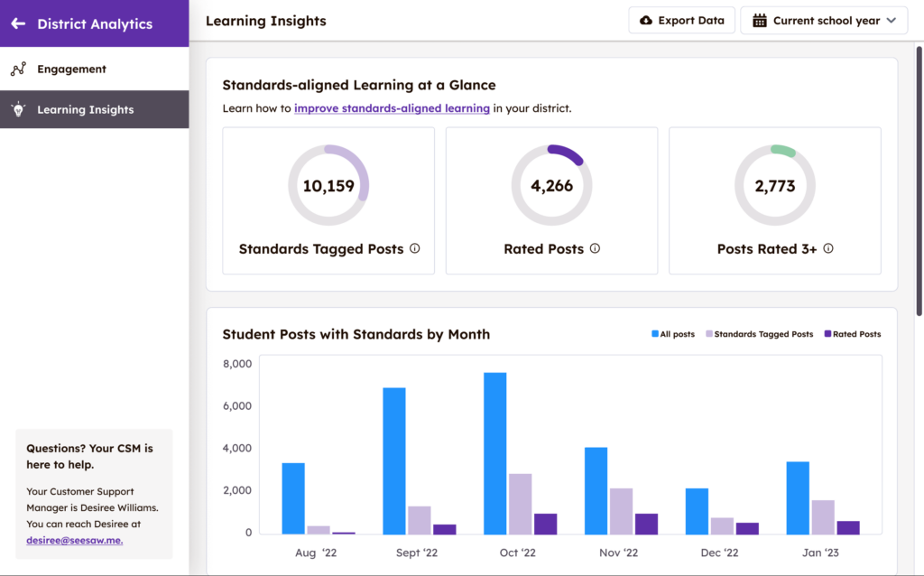Image resolution: width=924 pixels, height=576 pixels.
Task: Click the cloud download icon on Export Data
Action: (x=646, y=21)
